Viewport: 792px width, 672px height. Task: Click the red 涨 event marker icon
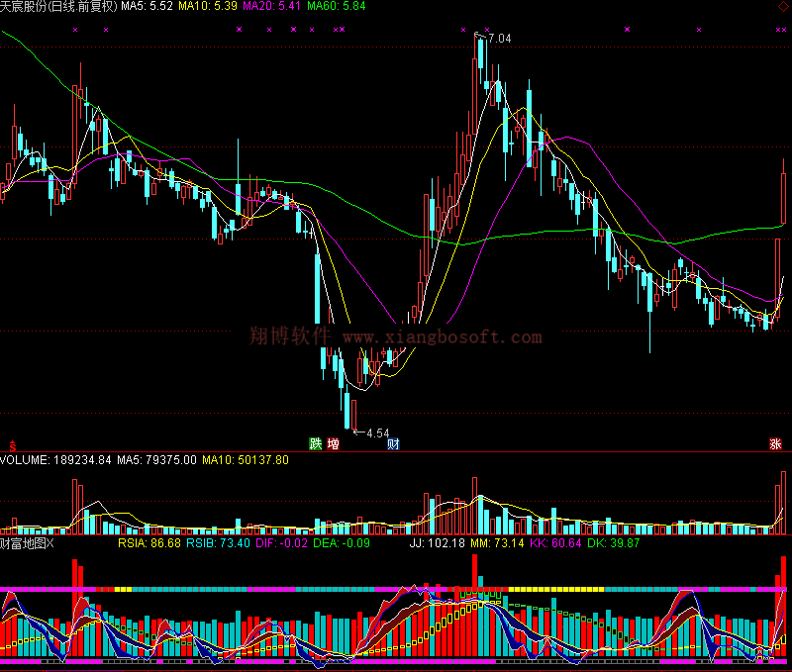(x=775, y=443)
